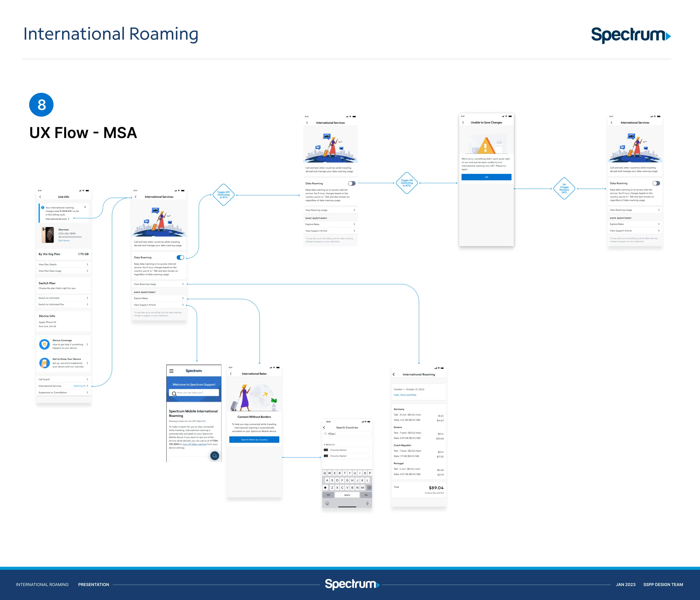Viewport: 700px width, 600px height.
Task: Click Calls, Texts and Data link
Action: (x=405, y=395)
